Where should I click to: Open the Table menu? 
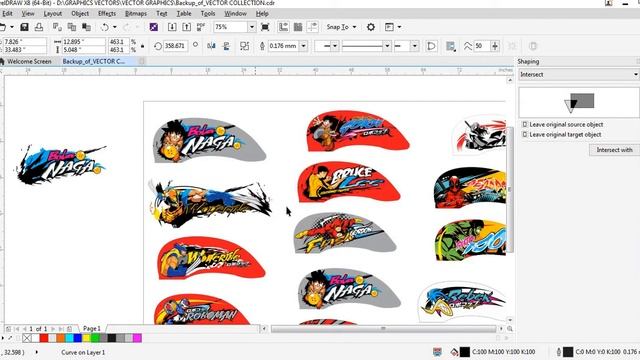184,13
